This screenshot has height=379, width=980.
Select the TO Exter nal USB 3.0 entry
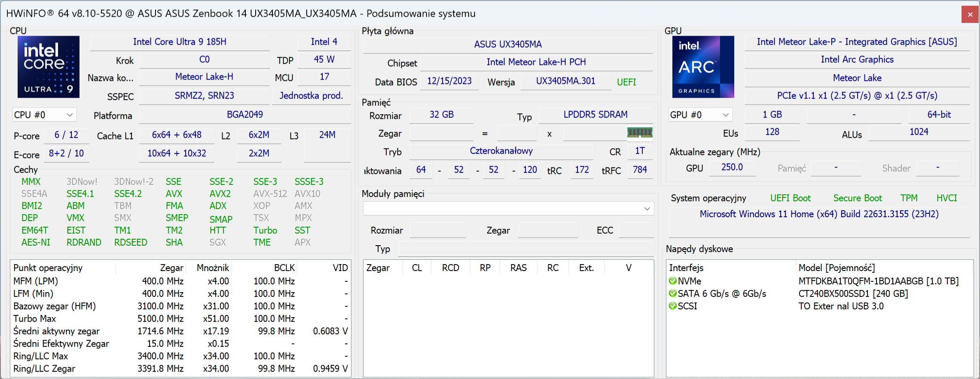(x=841, y=306)
